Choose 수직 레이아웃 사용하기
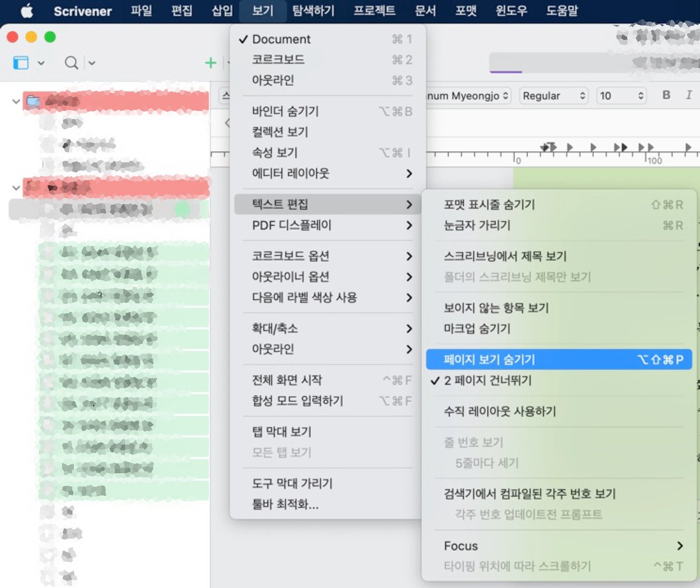700x588 pixels. 559,411
